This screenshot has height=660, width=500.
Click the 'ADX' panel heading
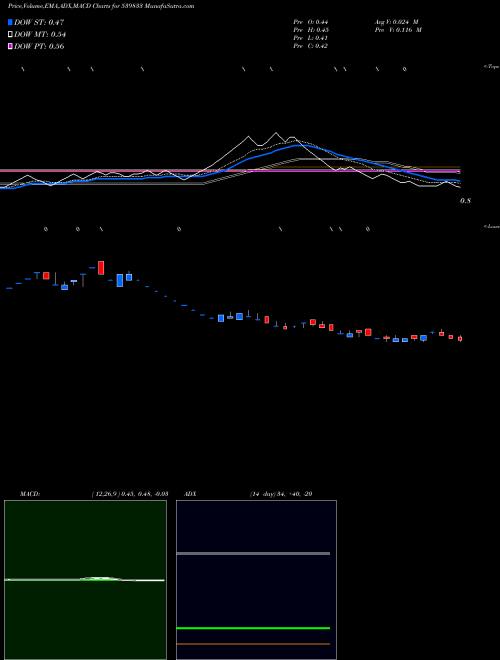click(190, 494)
